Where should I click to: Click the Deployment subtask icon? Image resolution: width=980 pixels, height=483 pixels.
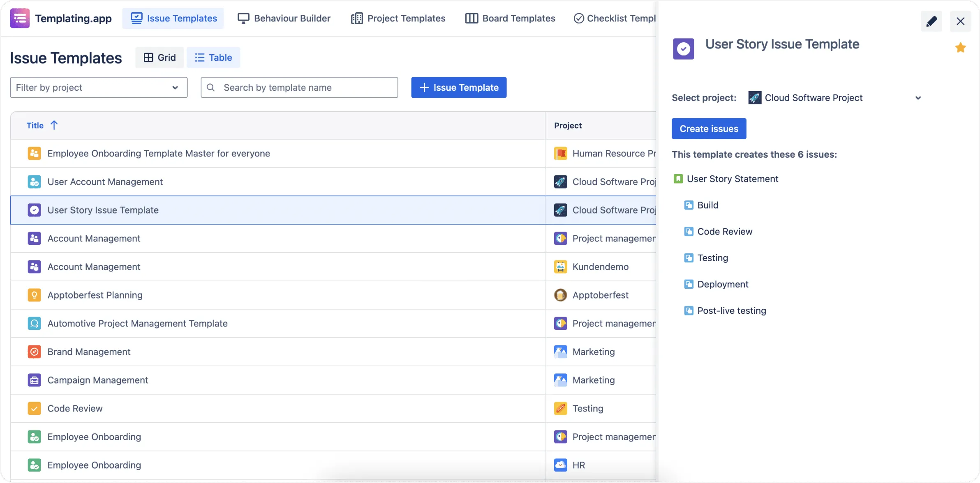[689, 284]
